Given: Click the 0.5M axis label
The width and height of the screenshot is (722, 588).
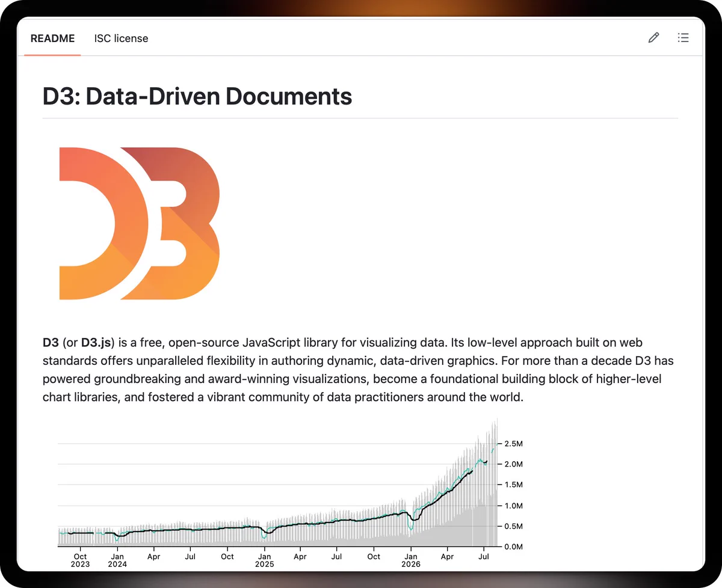Looking at the screenshot, I should tap(513, 526).
